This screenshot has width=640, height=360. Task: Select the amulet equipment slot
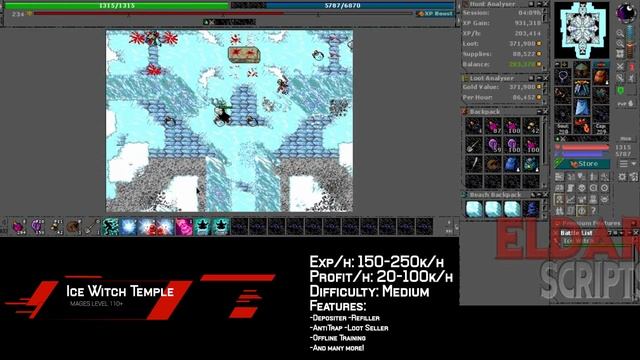tap(563, 76)
